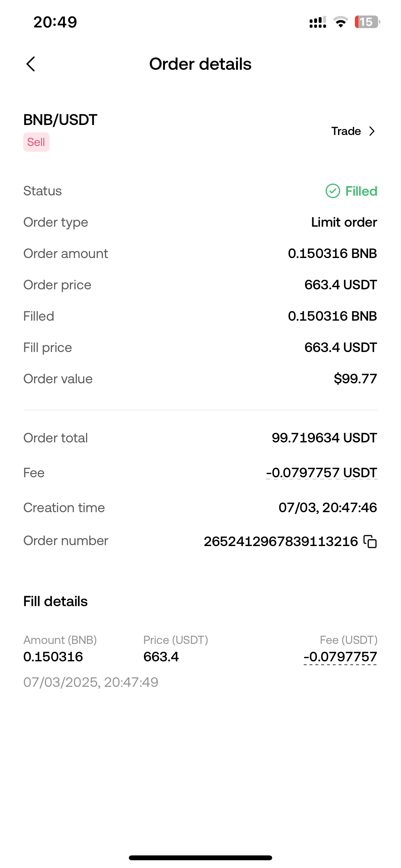Screen dimensions: 401x868
Task: Show fee details for -0.0797757 USDT
Action: pyautogui.click(x=322, y=473)
